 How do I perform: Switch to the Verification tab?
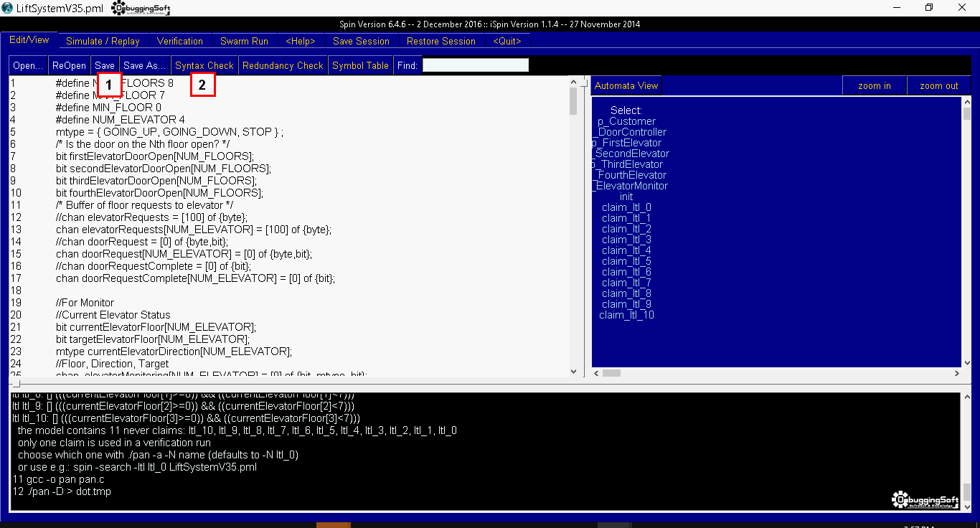(180, 41)
